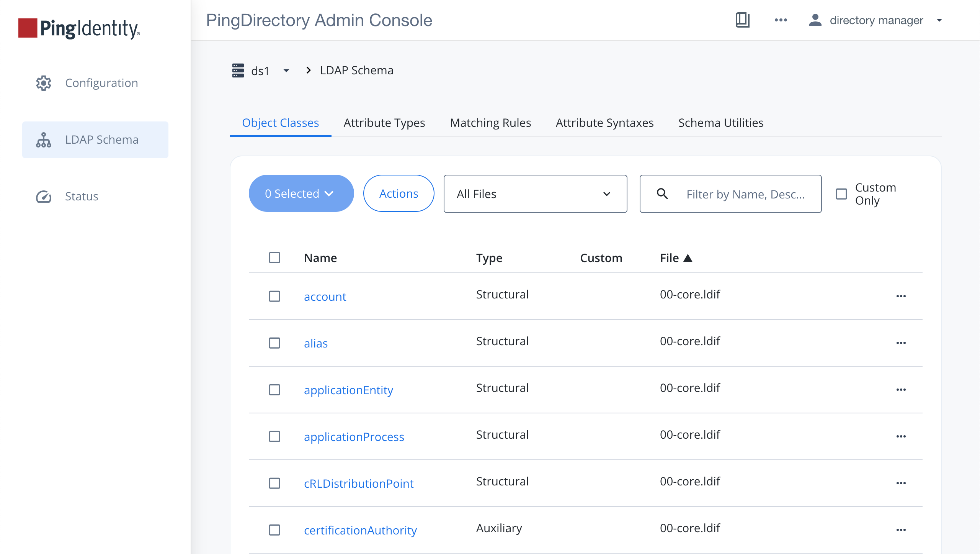This screenshot has height=554, width=980.
Task: Click the LDAP Schema hierarchy icon
Action: pyautogui.click(x=44, y=140)
